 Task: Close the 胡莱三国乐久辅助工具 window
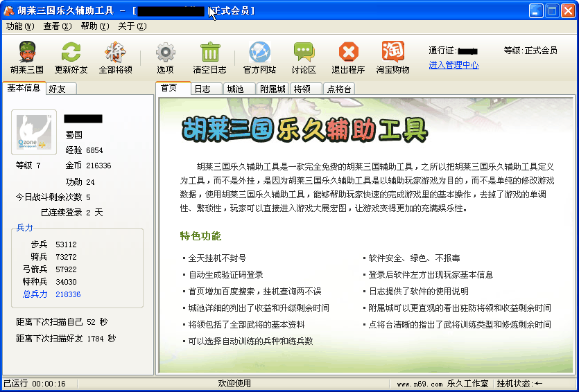point(569,10)
